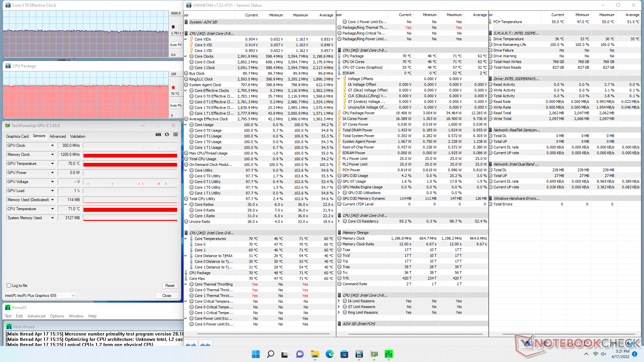The height and width of the screenshot is (362, 644).
Task: Click the 5000.0 maximum value field
Action: (176, 13)
